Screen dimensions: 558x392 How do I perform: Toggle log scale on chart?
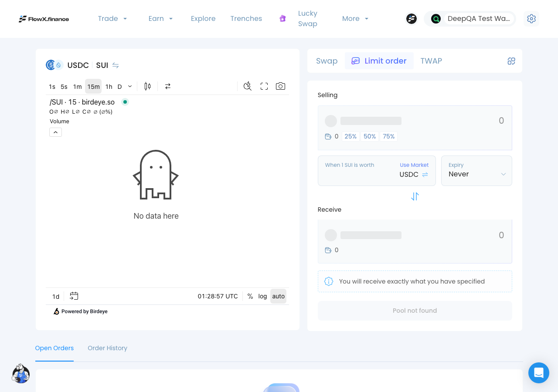262,296
